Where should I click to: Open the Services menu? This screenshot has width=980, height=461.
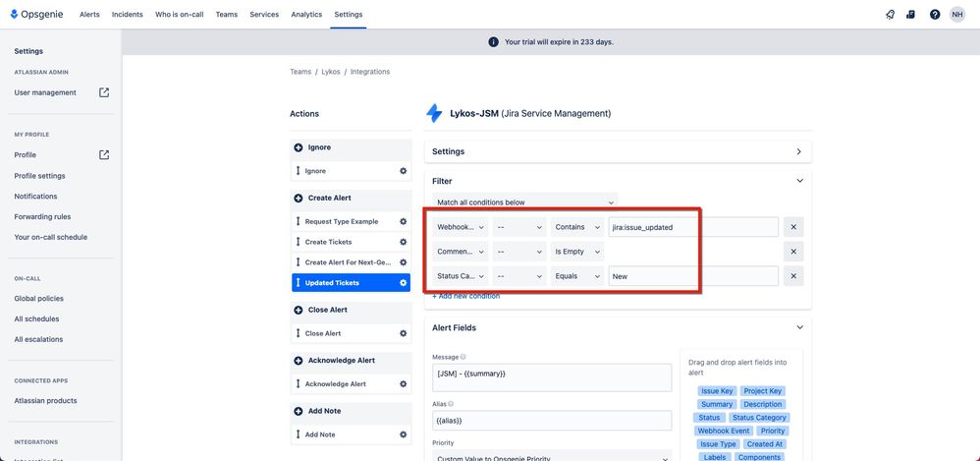coord(264,15)
